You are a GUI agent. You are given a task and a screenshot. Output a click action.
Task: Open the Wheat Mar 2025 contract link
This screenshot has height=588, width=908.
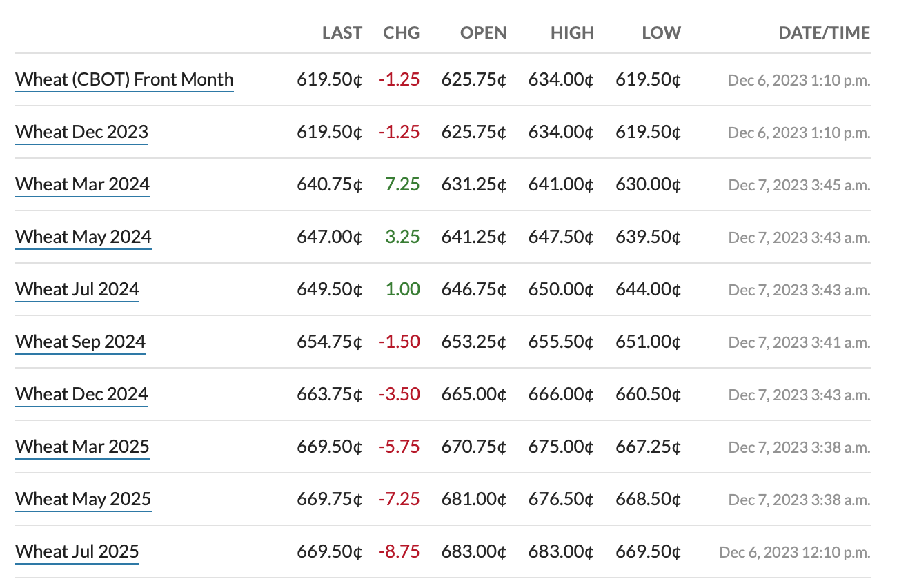tap(82, 447)
